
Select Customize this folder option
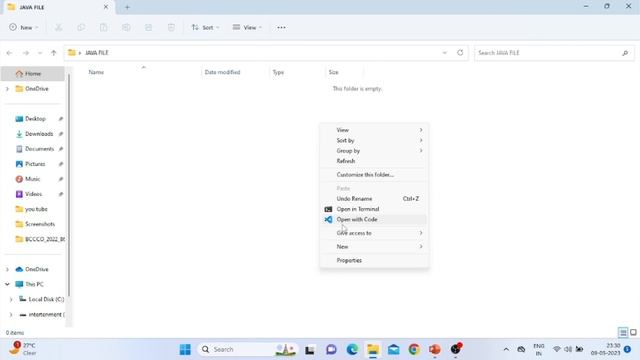pyautogui.click(x=374, y=174)
